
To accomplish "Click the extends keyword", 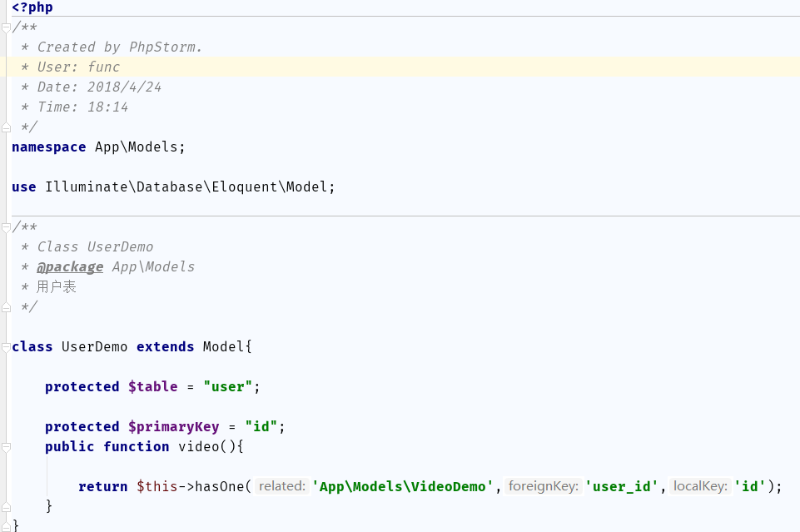I will pyautogui.click(x=166, y=347).
